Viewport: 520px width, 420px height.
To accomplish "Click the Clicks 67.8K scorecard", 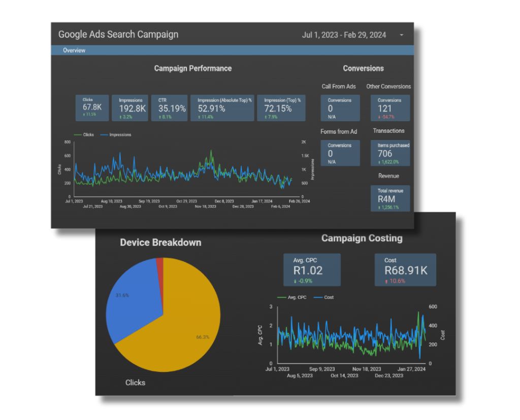I will tap(92, 108).
